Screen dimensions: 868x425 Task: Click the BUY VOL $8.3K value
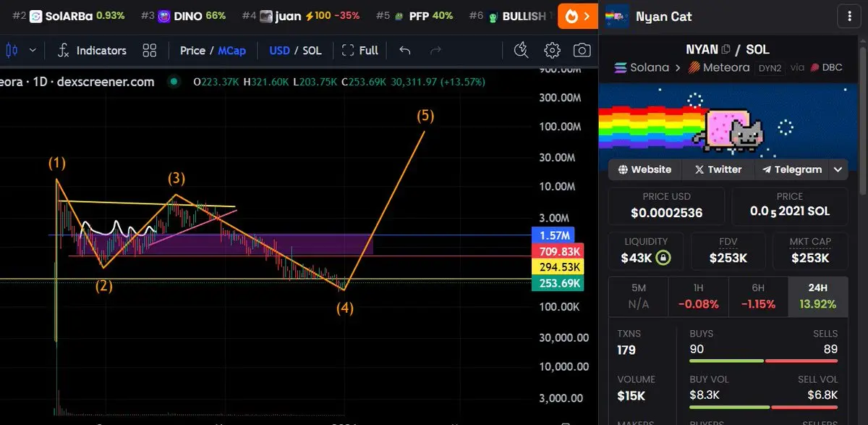tap(705, 395)
